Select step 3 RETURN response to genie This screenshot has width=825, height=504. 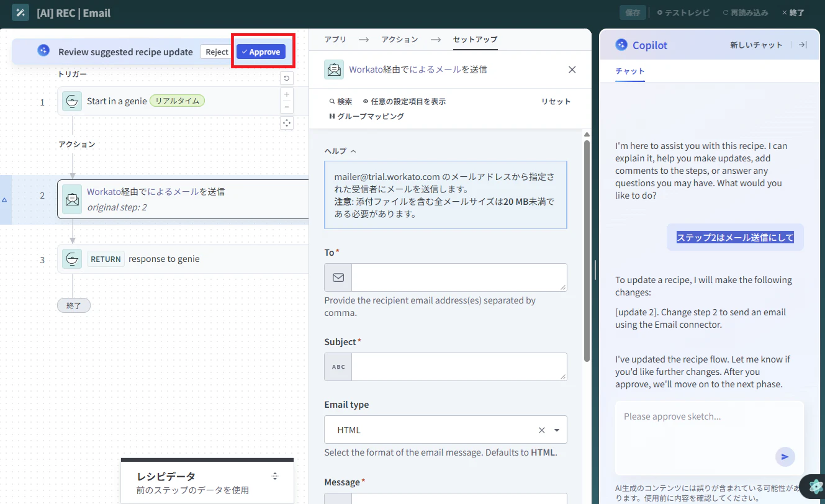click(x=183, y=259)
